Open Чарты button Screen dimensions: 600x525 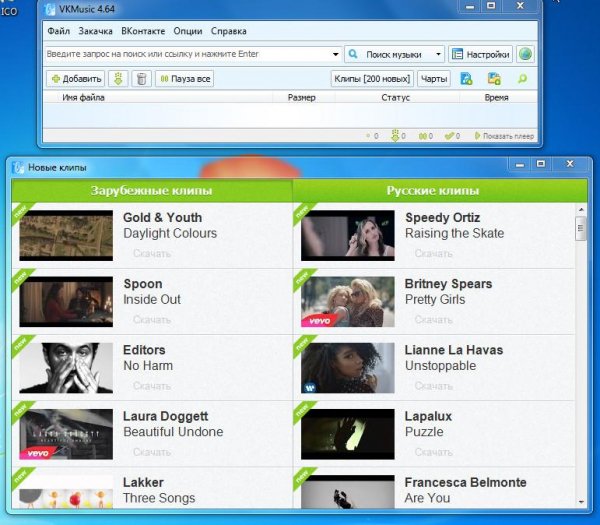(434, 79)
